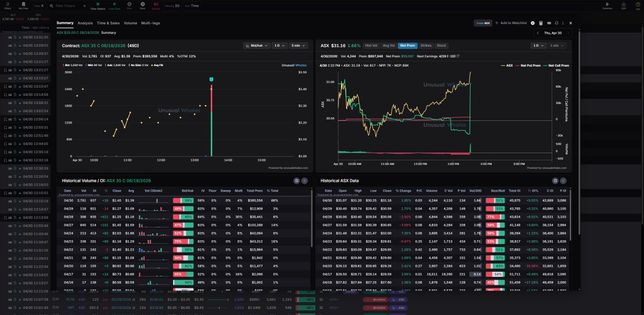Screen dimensions: 644x315
Task: Open the three-dot more menu
Action: 563,24
